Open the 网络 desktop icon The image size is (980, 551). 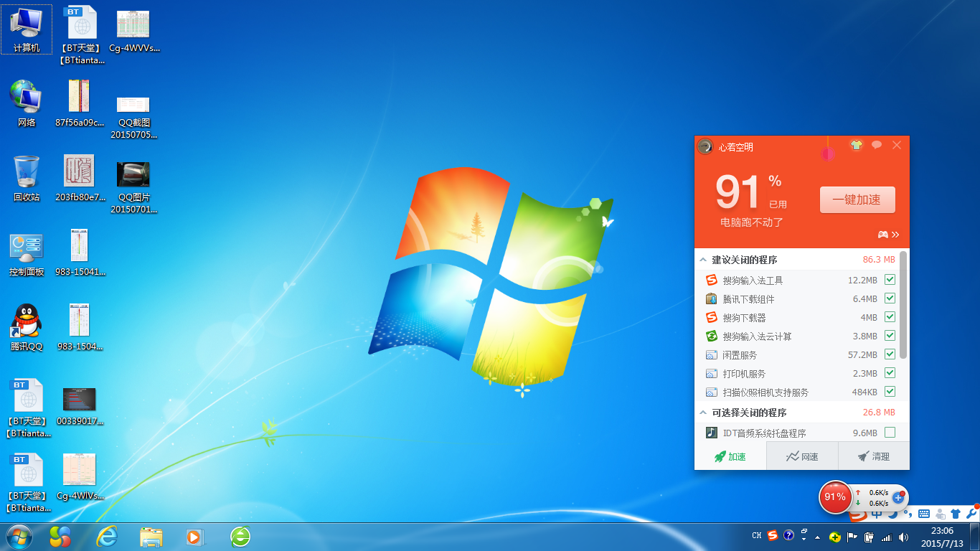(x=27, y=105)
